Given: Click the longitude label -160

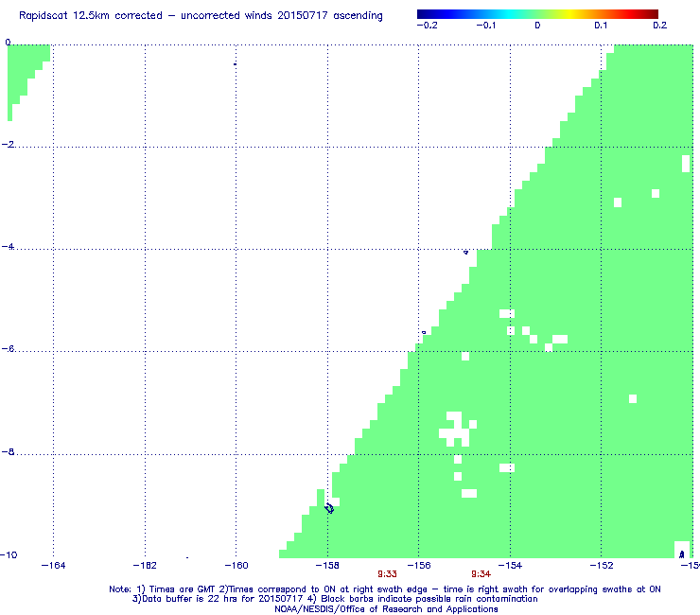Looking at the screenshot, I should (x=236, y=566).
